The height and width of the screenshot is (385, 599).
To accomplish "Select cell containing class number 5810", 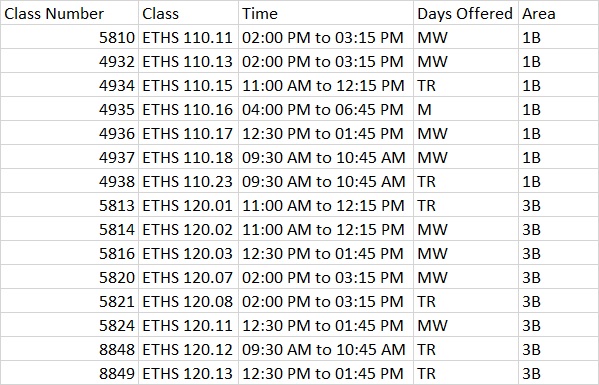I will point(69,37).
